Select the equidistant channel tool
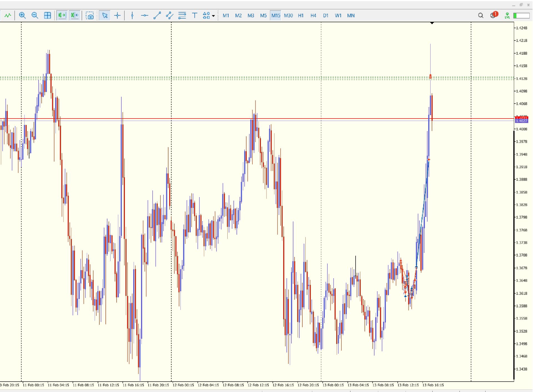The image size is (533, 392). click(x=169, y=16)
